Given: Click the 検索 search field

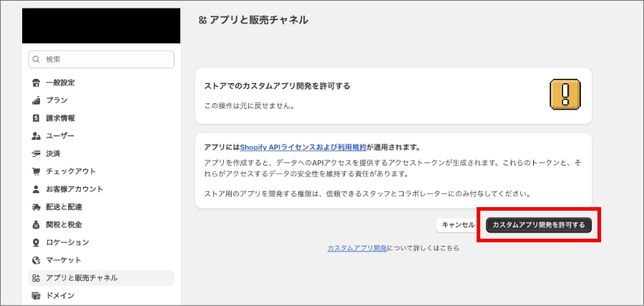Looking at the screenshot, I should (x=101, y=59).
